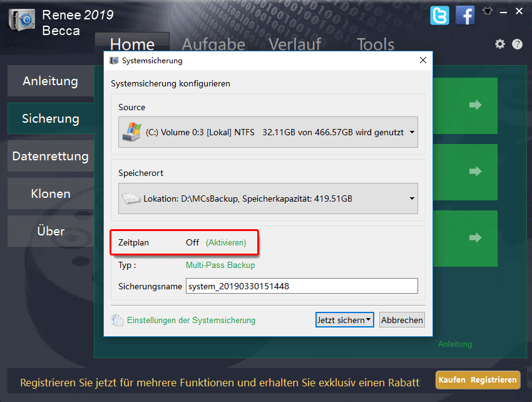This screenshot has width=532, height=402.
Task: Click the Abbrechen button
Action: [x=402, y=320]
